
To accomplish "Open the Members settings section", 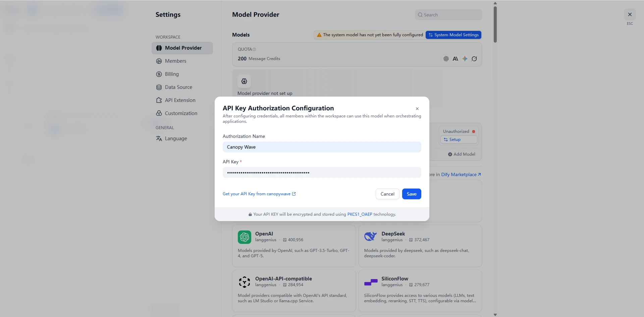I will pyautogui.click(x=175, y=61).
